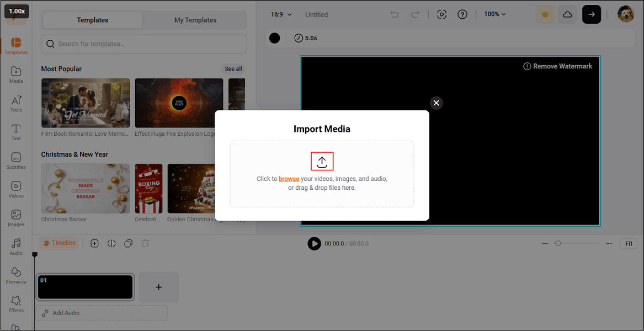The height and width of the screenshot is (331, 644).
Task: Click the 5.0s duration control
Action: point(305,38)
